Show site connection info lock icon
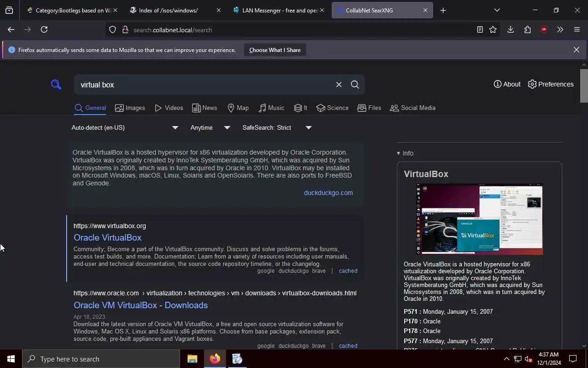 125,30
